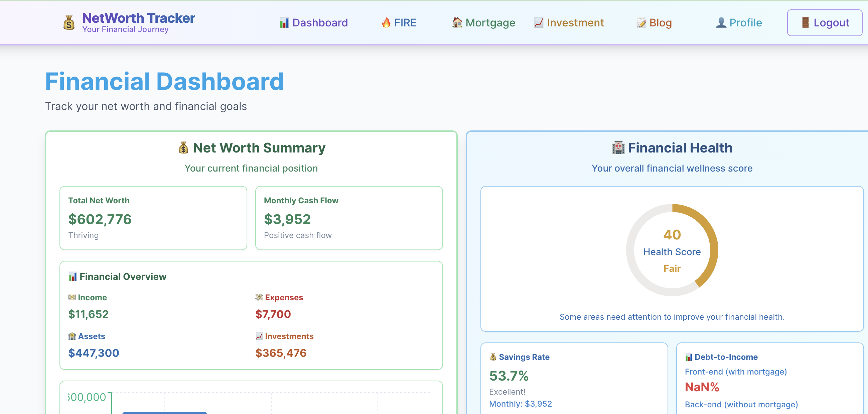Screen dimensions: 868x414
Task: Click the FIRE flame icon
Action: [x=386, y=23]
